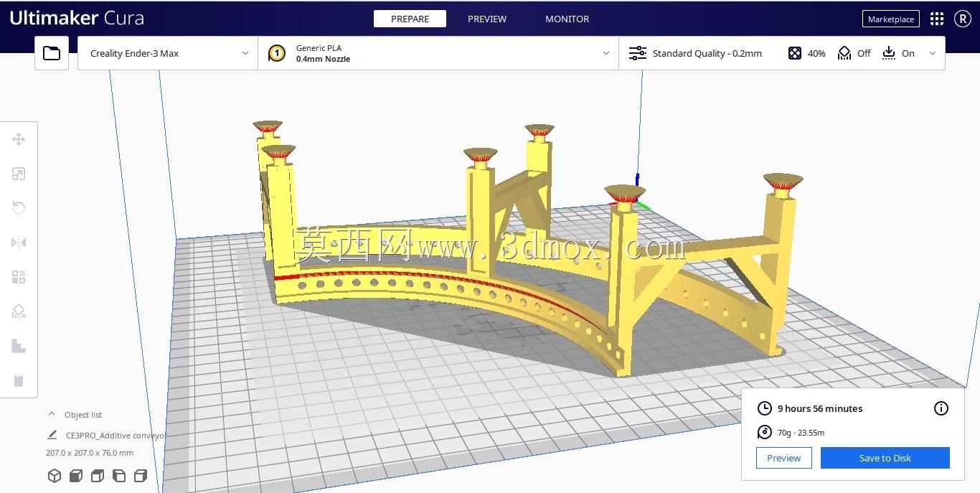This screenshot has height=493, width=980.
Task: Edit model name pencil icon
Action: point(52,435)
